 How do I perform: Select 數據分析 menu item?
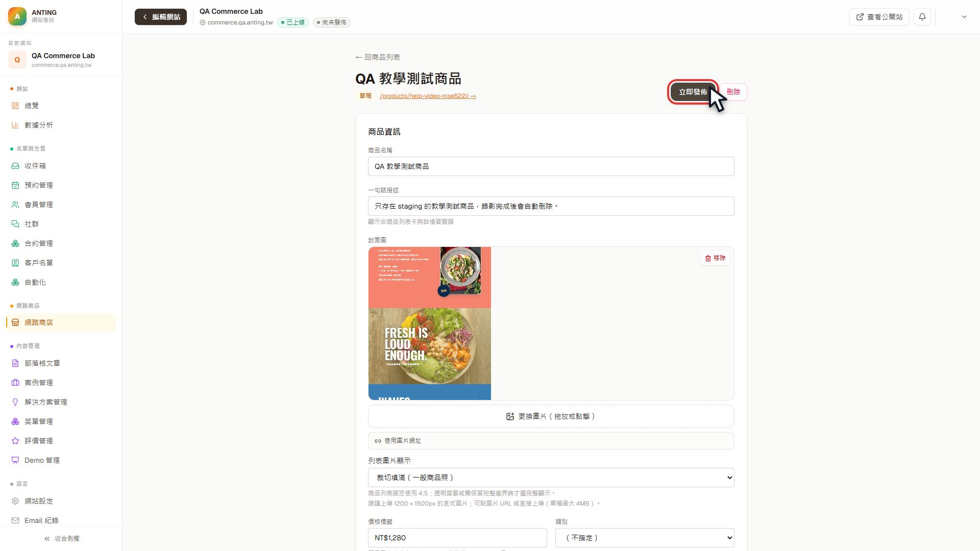coord(61,125)
